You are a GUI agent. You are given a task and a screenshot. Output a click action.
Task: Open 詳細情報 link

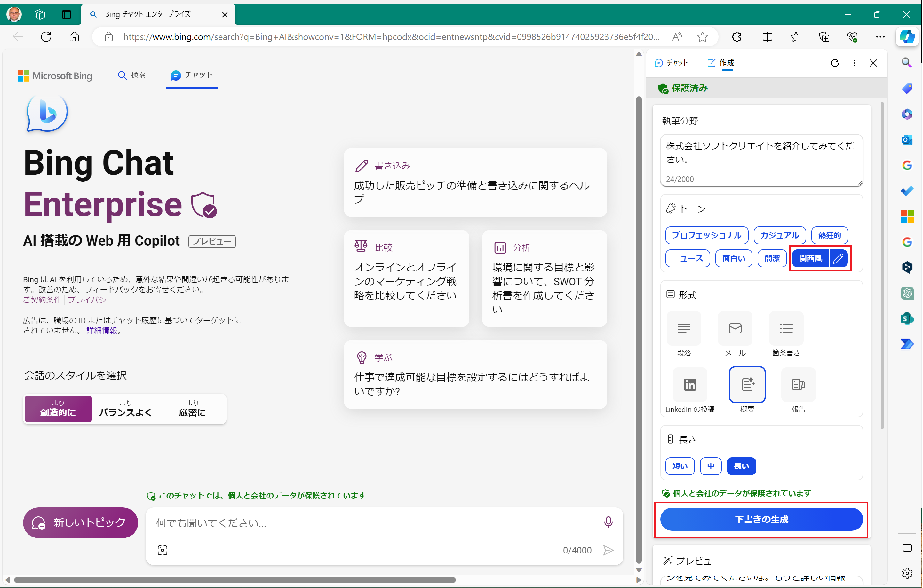pos(101,330)
